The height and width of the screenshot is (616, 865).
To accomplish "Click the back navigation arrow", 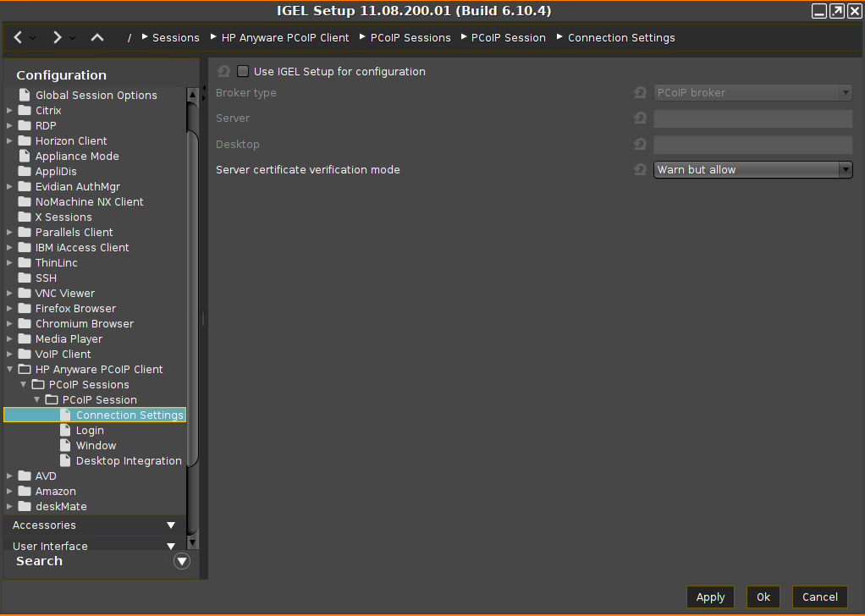I will (16, 37).
